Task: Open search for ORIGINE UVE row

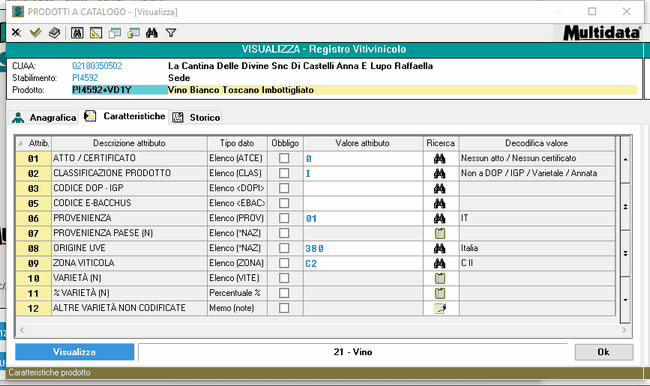Action: [440, 248]
